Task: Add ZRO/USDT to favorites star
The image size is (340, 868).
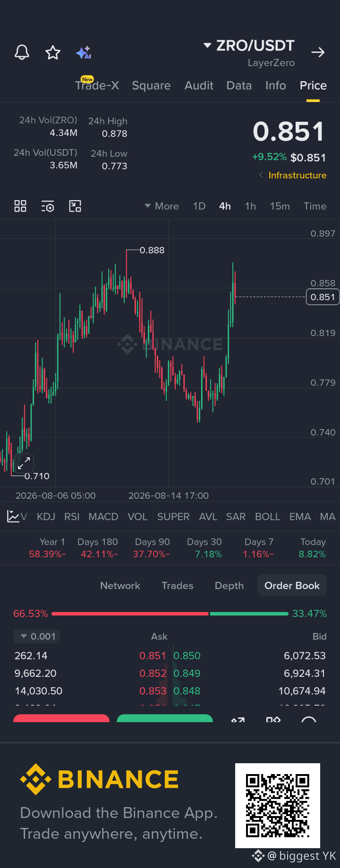Action: (x=53, y=52)
